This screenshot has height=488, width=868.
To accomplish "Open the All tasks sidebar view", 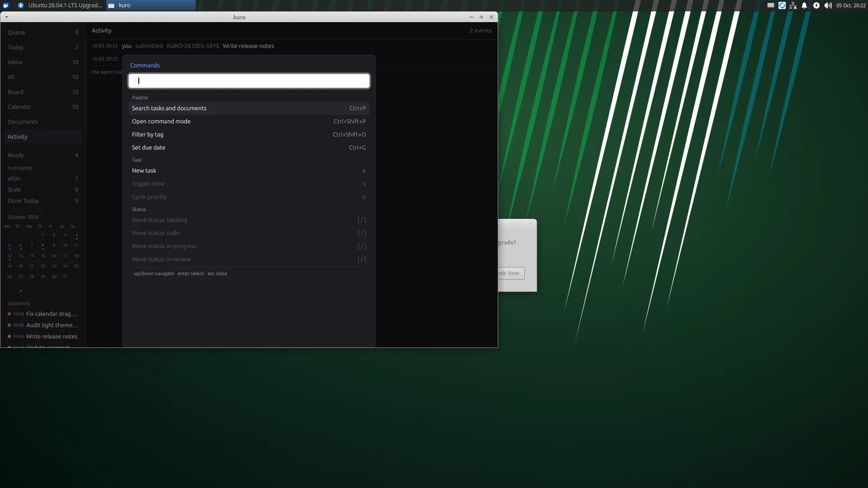I will pos(43,77).
